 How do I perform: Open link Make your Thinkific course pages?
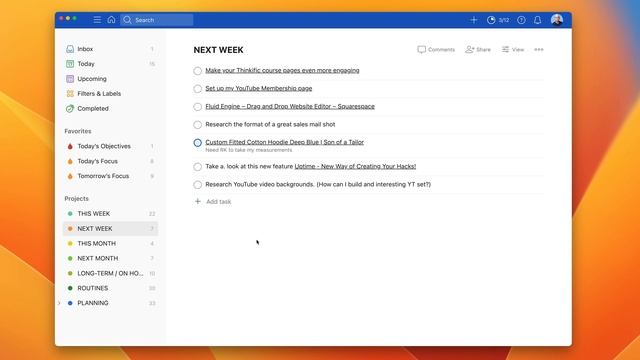(282, 70)
